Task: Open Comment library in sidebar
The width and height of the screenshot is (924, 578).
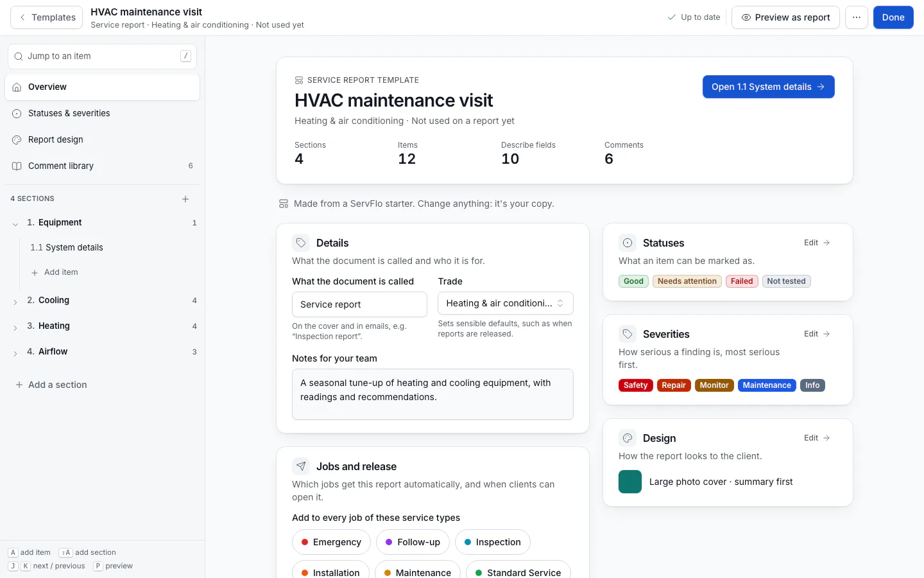Action: [102, 166]
